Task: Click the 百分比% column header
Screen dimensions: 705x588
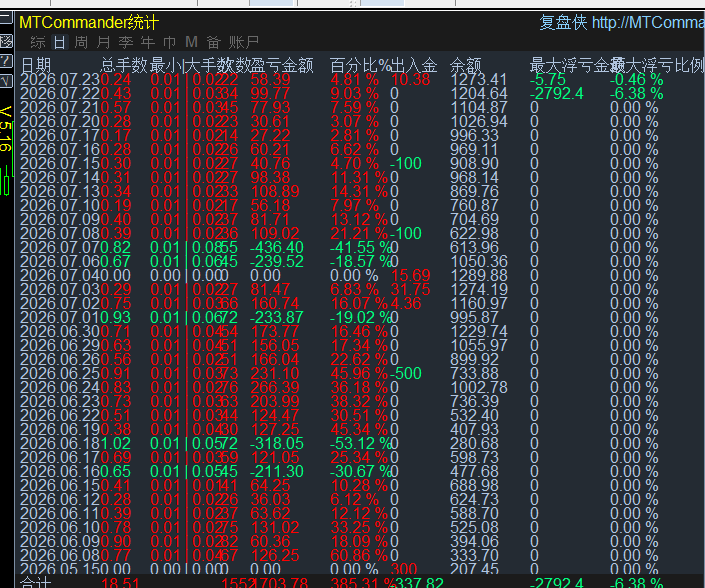Action: coord(361,66)
